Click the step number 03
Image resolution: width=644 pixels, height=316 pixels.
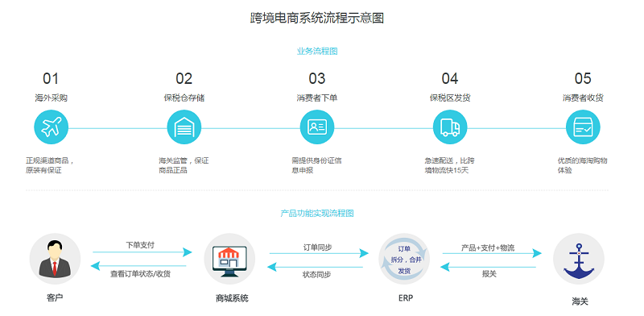316,78
